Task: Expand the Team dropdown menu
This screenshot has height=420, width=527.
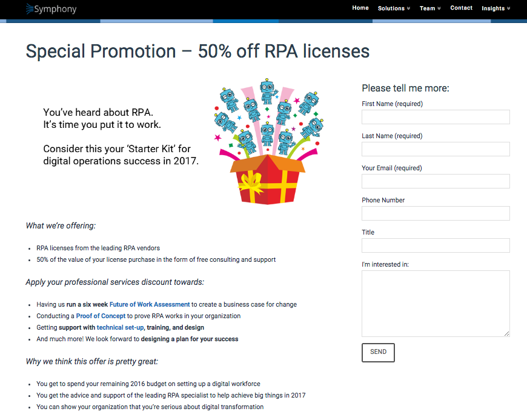Action: (x=430, y=8)
